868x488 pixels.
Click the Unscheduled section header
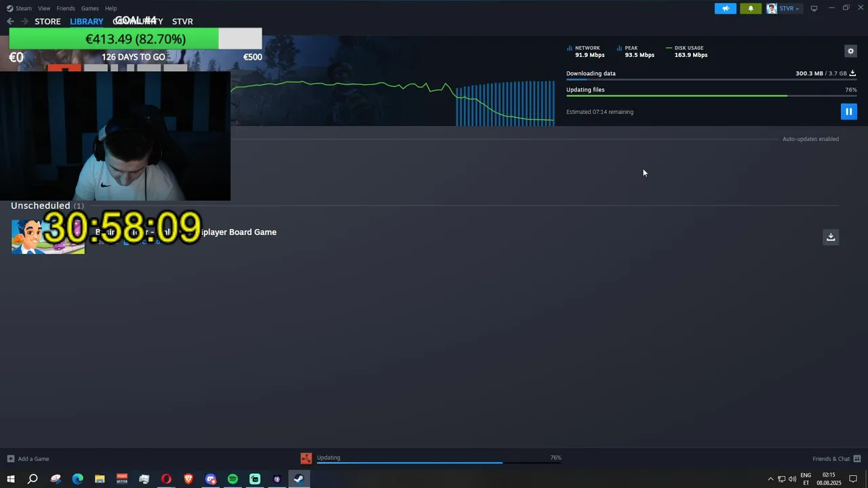click(x=47, y=205)
